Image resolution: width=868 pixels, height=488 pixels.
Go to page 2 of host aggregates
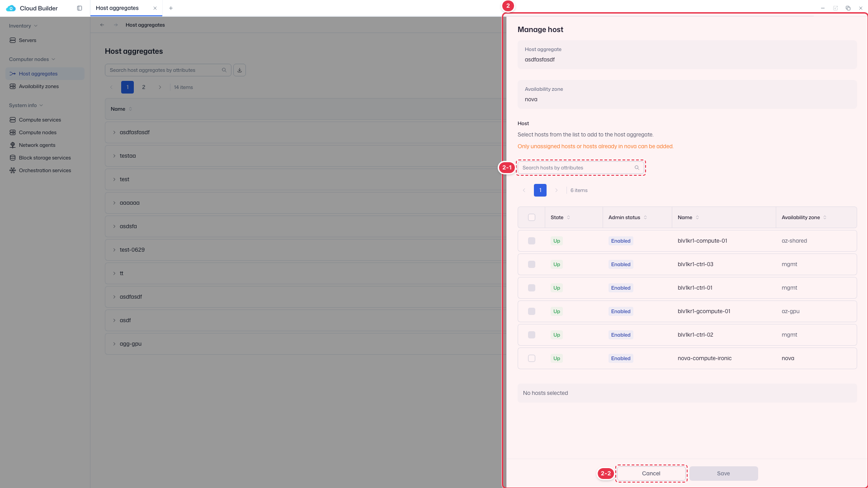(144, 87)
